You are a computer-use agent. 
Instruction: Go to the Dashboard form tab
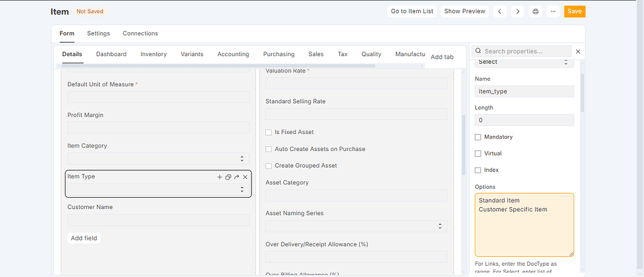tap(111, 54)
